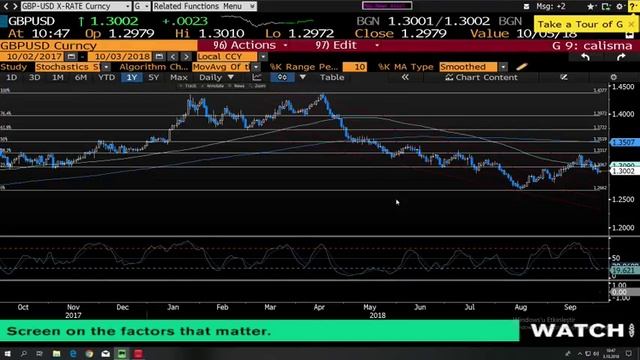The image size is (640, 360).
Task: Click the Msg: +2 indicator
Action: (x=551, y=7)
